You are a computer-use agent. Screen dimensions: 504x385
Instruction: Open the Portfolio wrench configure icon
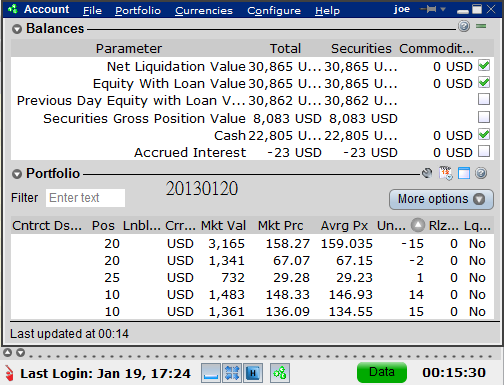[427, 173]
